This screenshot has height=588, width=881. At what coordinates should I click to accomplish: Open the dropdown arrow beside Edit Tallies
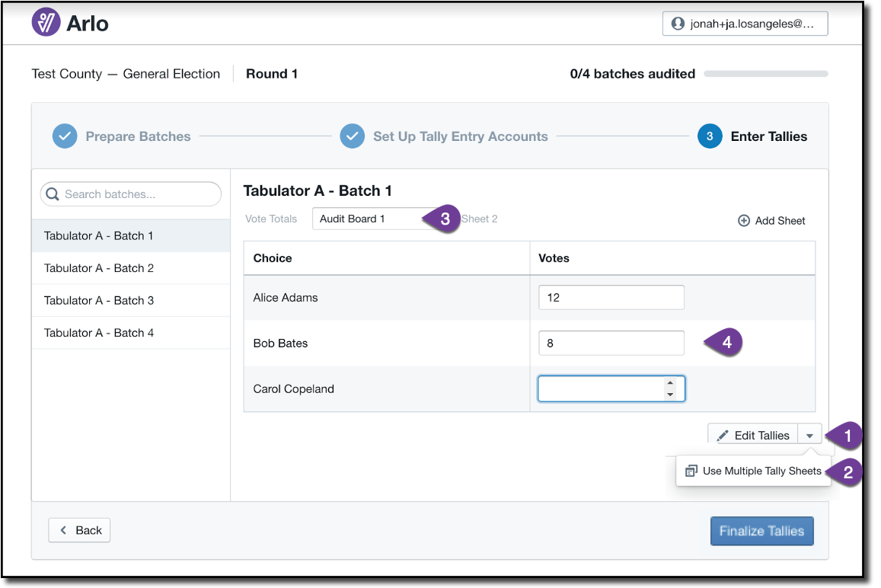coord(809,436)
